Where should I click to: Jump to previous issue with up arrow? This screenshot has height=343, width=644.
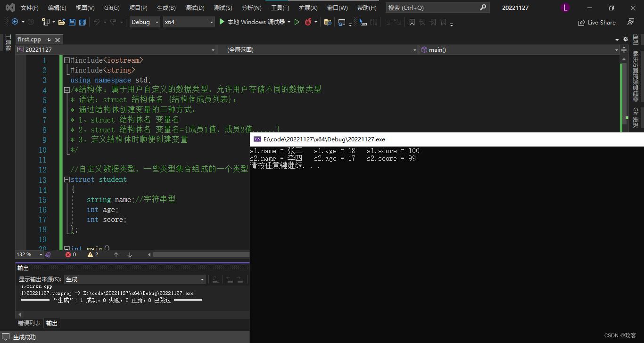click(116, 254)
